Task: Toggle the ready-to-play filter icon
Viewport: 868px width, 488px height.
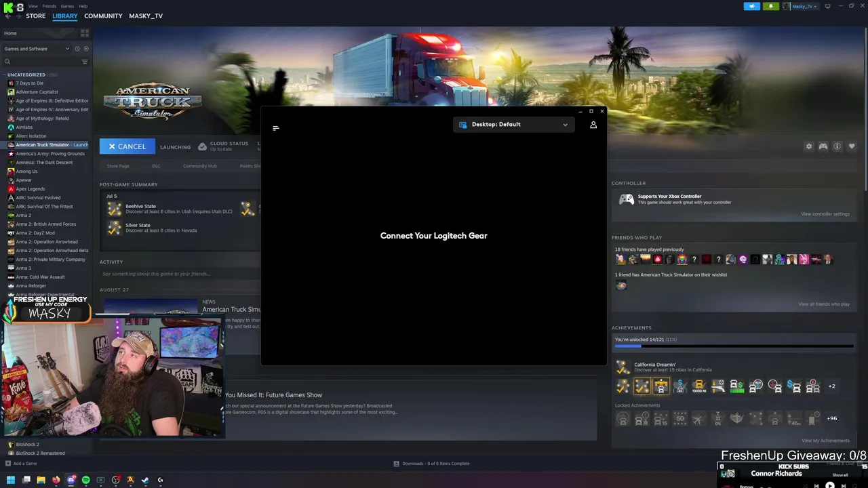Action: [86, 49]
